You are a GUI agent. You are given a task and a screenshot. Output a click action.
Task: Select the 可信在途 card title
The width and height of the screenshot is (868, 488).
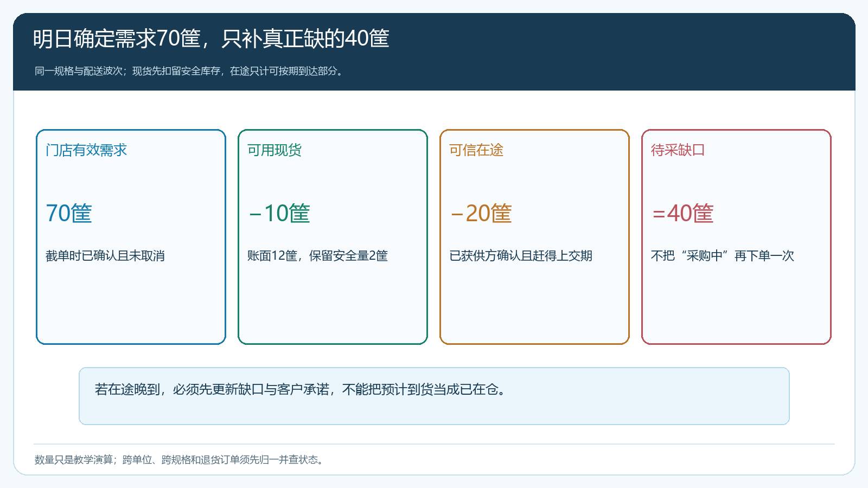pyautogui.click(x=476, y=150)
